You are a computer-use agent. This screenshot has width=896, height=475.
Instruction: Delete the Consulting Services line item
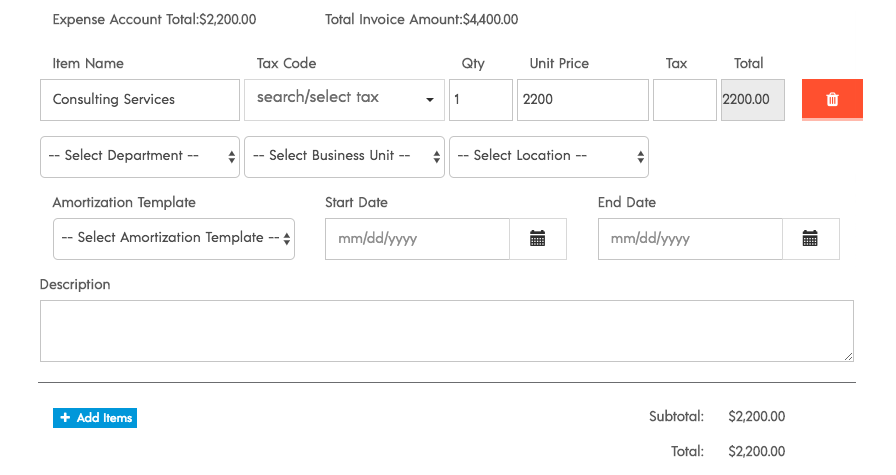(x=832, y=99)
